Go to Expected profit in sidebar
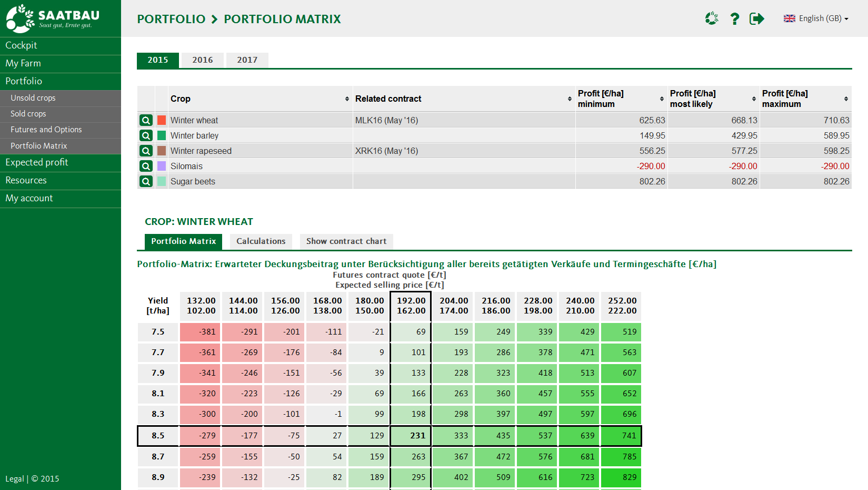Image resolution: width=868 pixels, height=490 pixels. coord(37,163)
